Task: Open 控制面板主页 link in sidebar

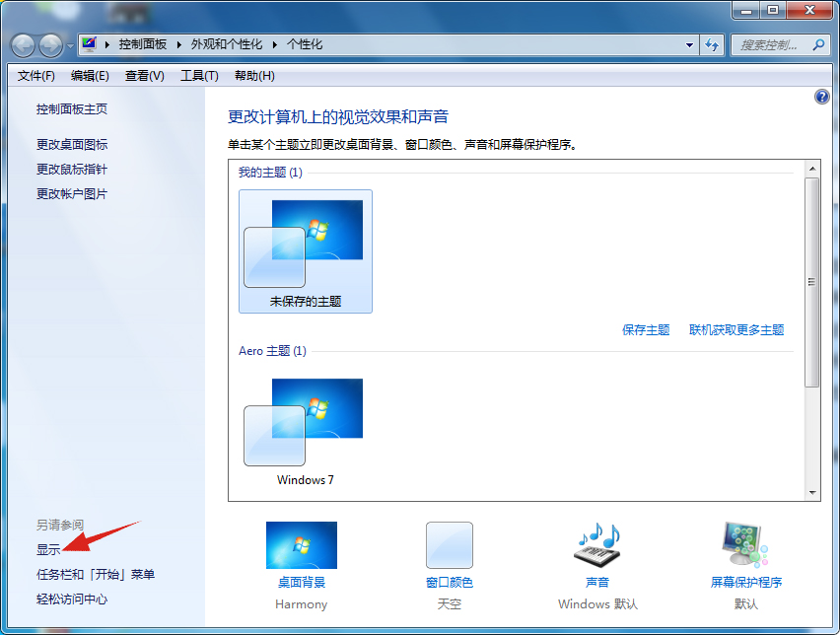Action: (x=72, y=109)
